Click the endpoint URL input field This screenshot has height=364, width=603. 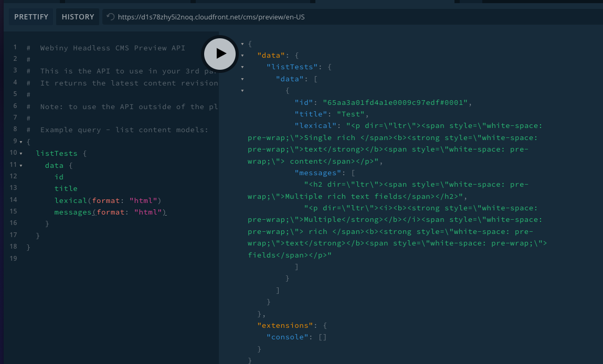point(262,16)
